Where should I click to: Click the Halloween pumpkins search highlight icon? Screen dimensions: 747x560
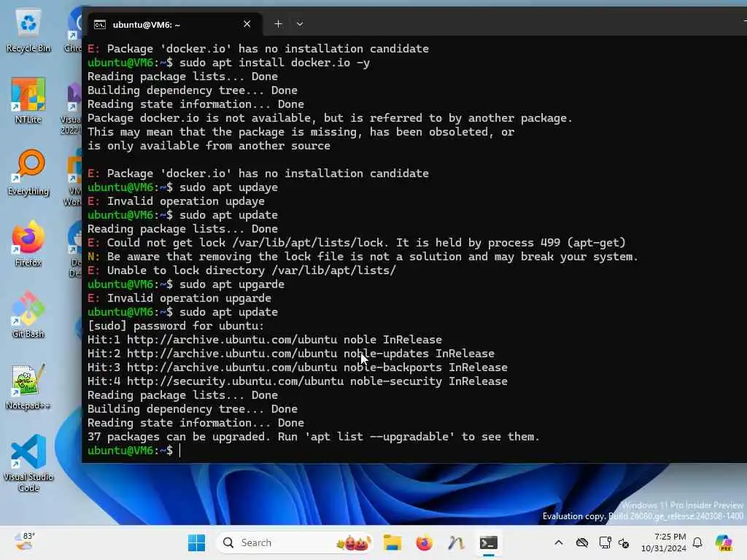353,542
